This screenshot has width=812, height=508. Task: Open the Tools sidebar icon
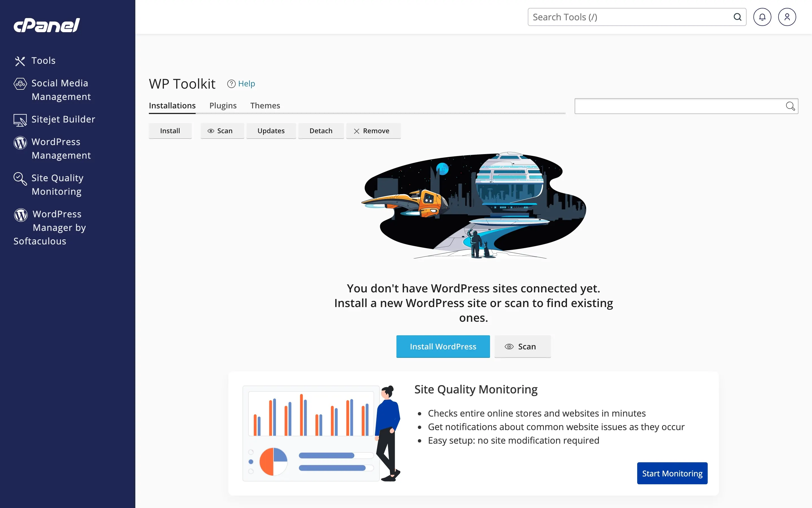[x=20, y=61]
